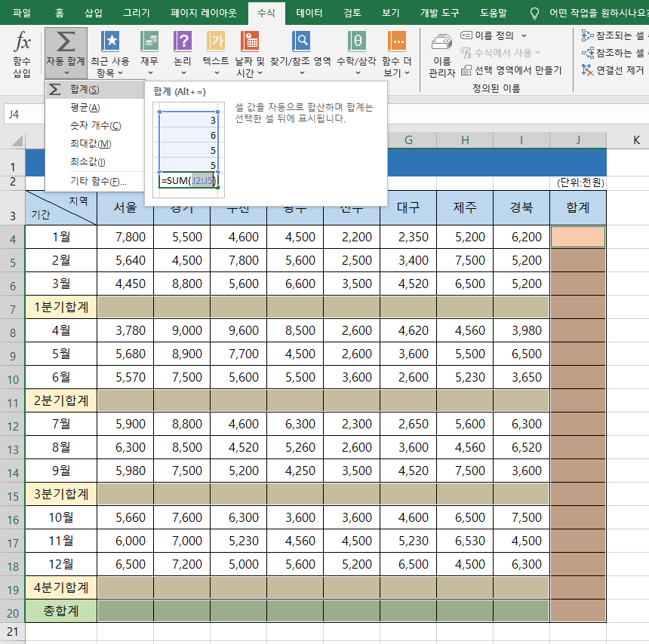
Task: Select 합계(S) from the AutoSum menu
Action: (95, 89)
